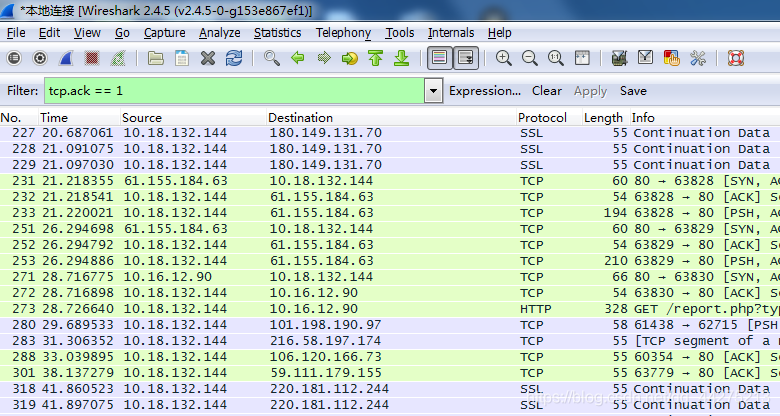Open preferences (tools icon)
This screenshot has height=416, width=780.
click(698, 58)
